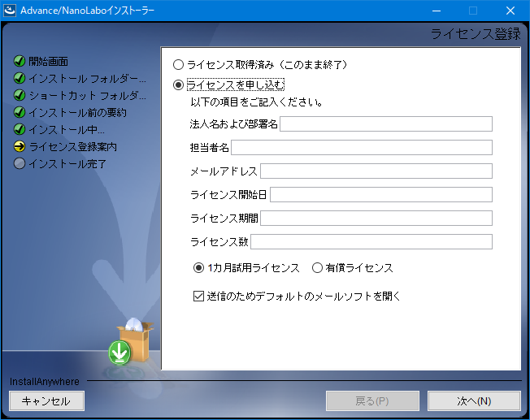Screen dimensions: 530x420
Task: Select ライセンス取得済み radio option
Action: point(178,64)
